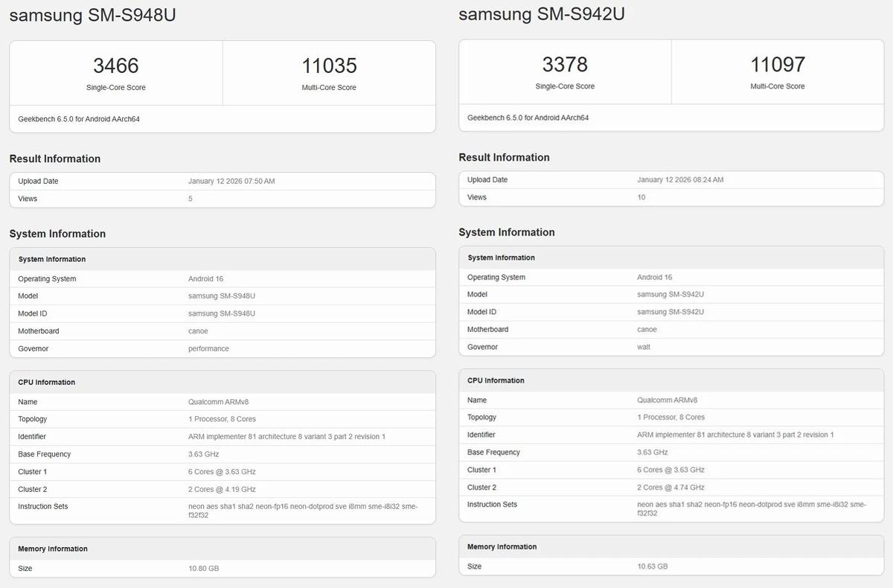The width and height of the screenshot is (893, 588).
Task: Click the 11097 multi-core score
Action: click(x=778, y=64)
